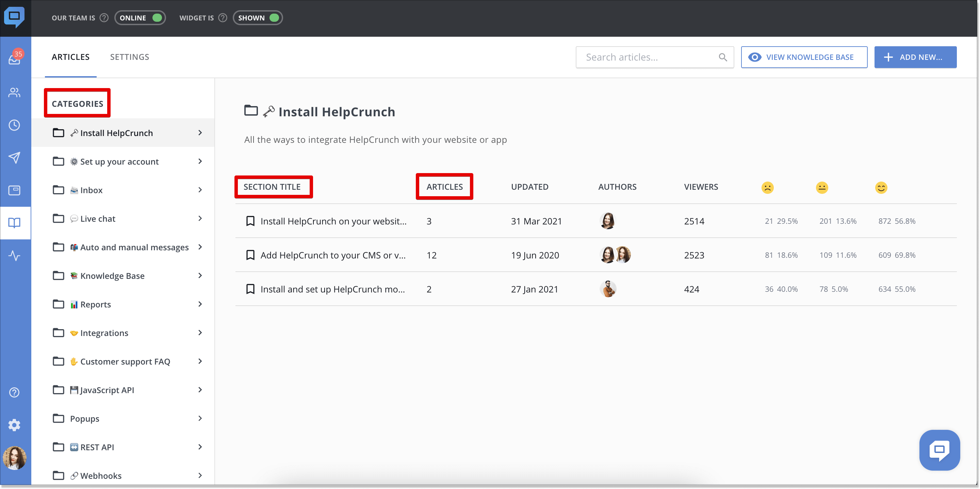Open the paper plane campaigns icon
Screen dimensions: 980x489
coord(14,157)
